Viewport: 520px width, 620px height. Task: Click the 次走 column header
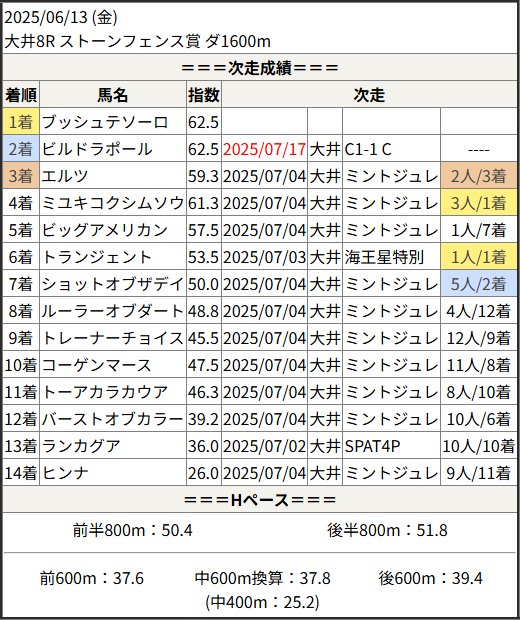[369, 95]
